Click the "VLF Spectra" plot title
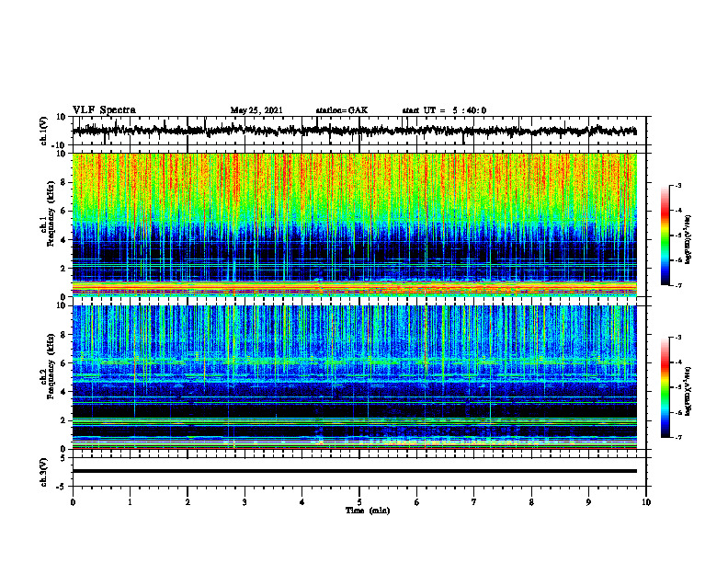This screenshot has height=563, width=728. coord(104,110)
